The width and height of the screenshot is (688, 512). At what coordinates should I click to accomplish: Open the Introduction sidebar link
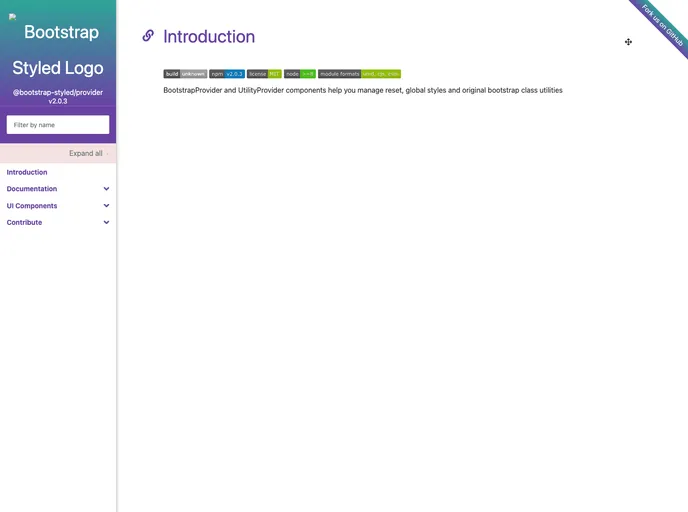point(27,172)
